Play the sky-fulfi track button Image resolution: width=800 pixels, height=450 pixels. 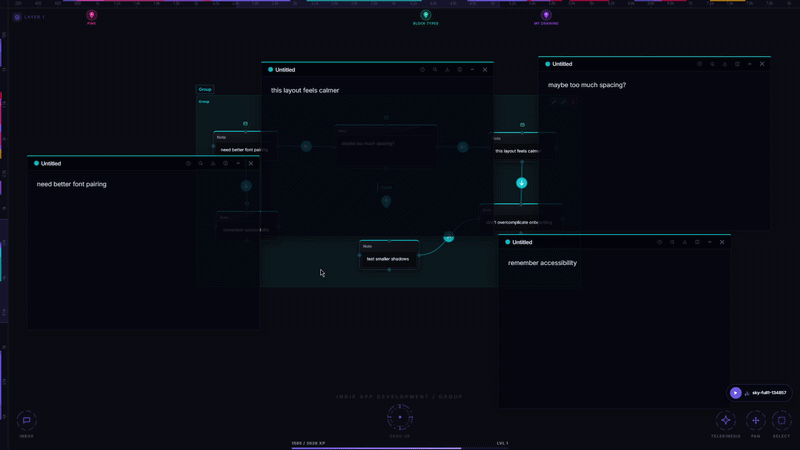pos(735,393)
